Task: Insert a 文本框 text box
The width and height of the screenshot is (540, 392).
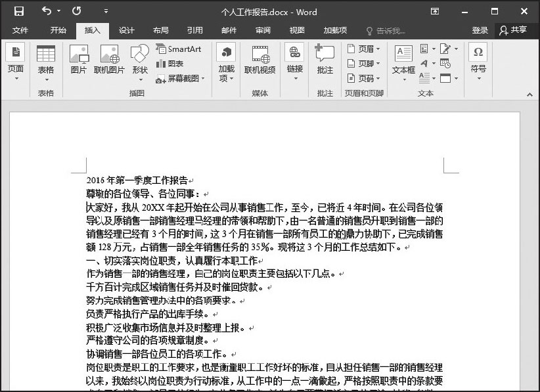Action: click(403, 59)
